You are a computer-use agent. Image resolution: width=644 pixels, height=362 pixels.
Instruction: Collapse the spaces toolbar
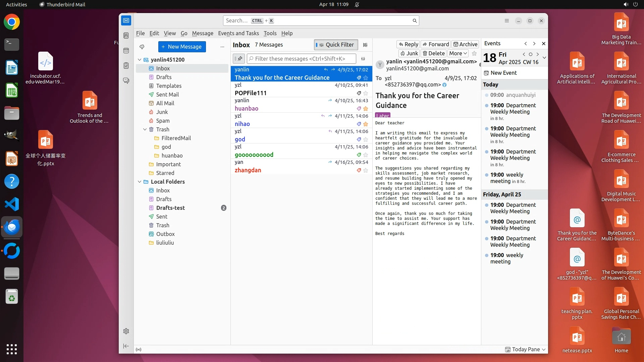[x=126, y=346]
